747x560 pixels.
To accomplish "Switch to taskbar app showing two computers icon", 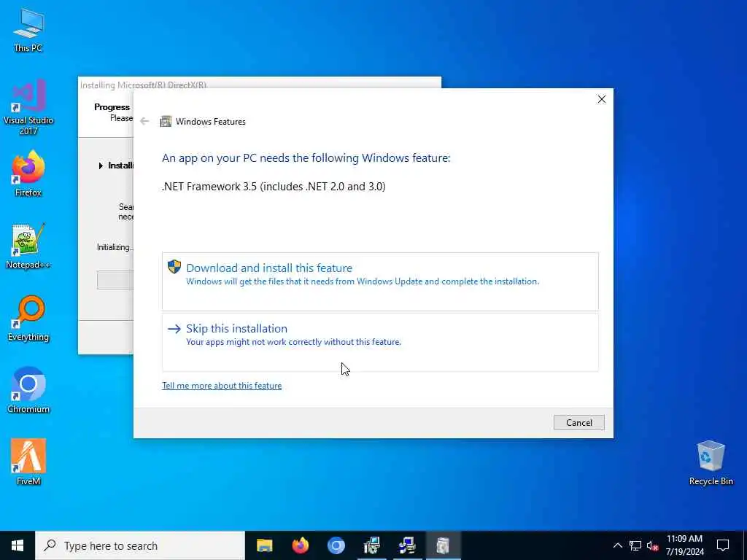I will pos(407,545).
